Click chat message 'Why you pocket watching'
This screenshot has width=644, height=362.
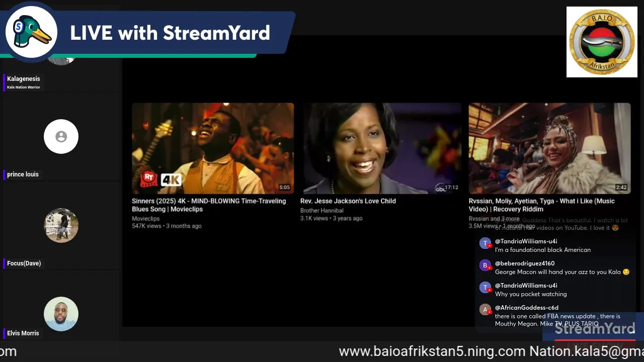point(531,294)
